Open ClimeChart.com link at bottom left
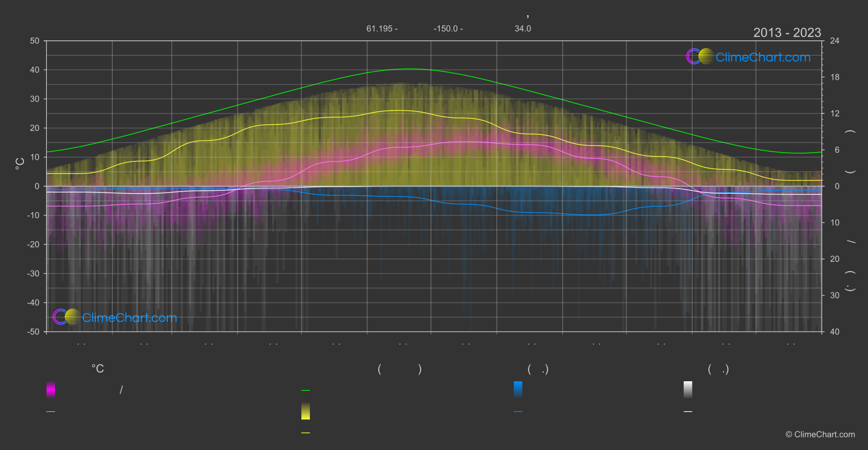 coord(129,317)
